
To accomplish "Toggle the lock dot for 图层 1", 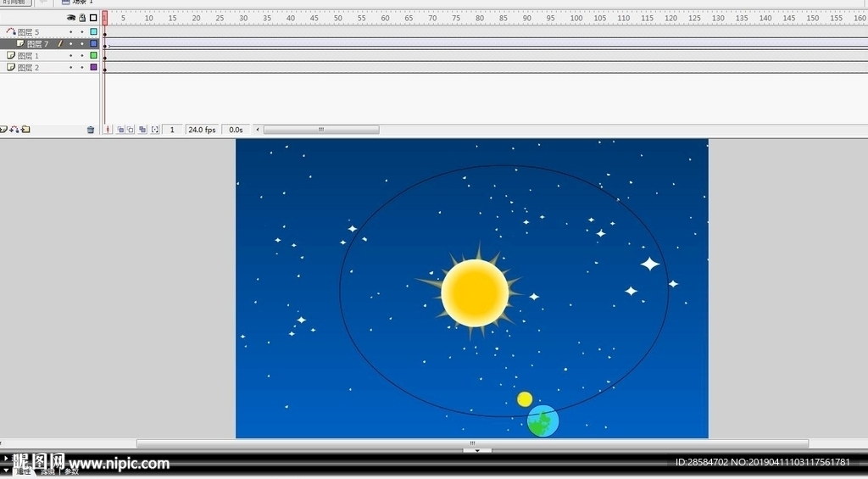I will coord(82,55).
